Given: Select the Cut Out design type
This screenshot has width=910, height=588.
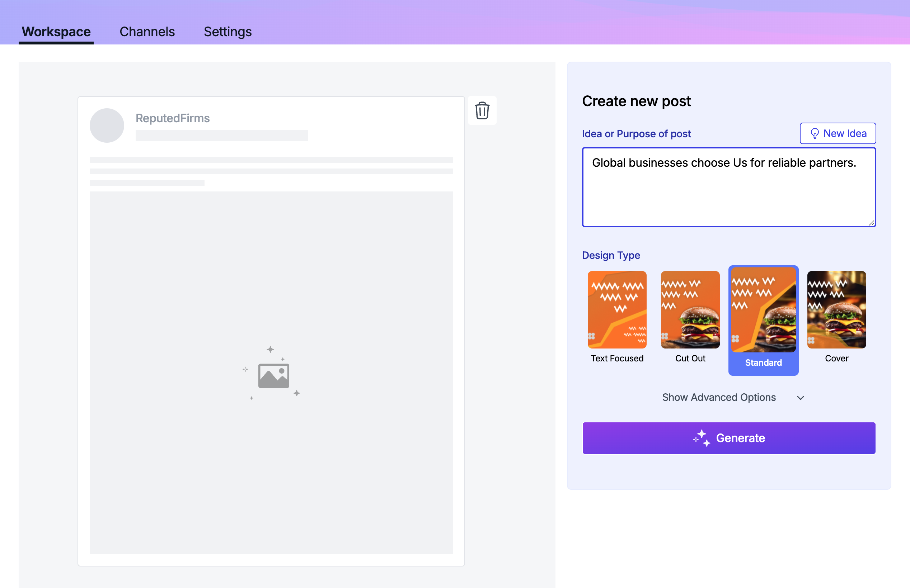Looking at the screenshot, I should (x=690, y=310).
